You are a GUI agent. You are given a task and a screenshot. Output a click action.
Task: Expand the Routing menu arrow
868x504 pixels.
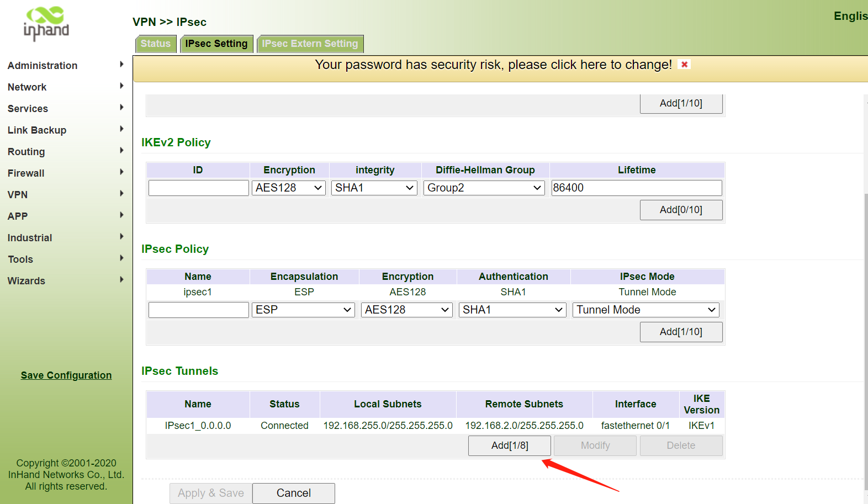click(x=121, y=151)
